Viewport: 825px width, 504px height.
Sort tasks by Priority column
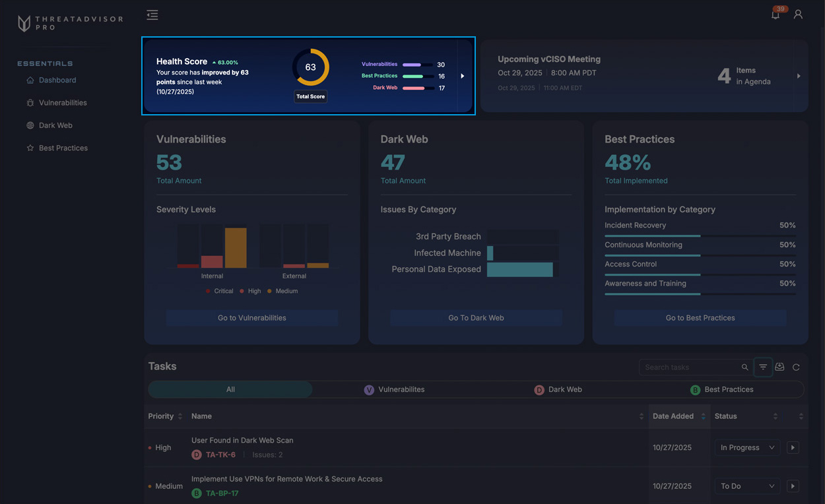180,416
